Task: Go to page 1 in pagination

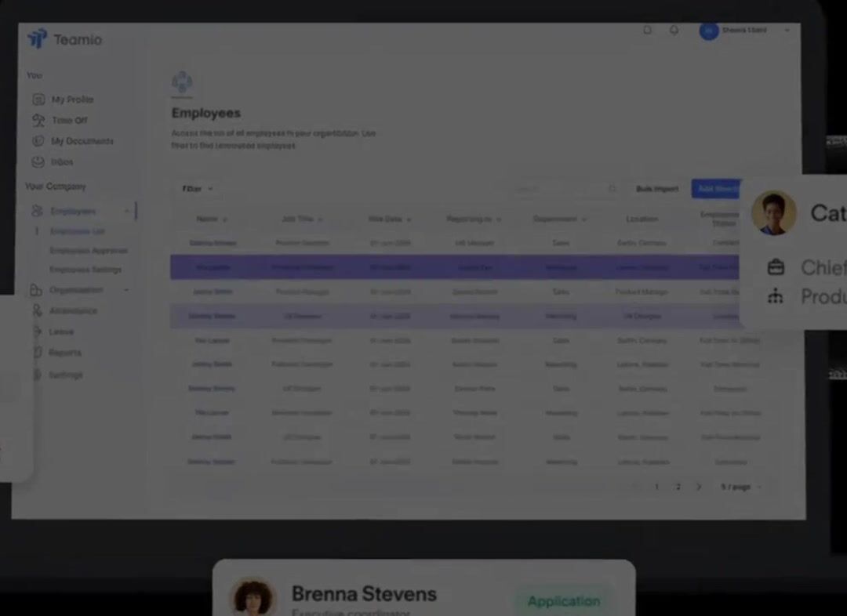Action: pos(657,487)
